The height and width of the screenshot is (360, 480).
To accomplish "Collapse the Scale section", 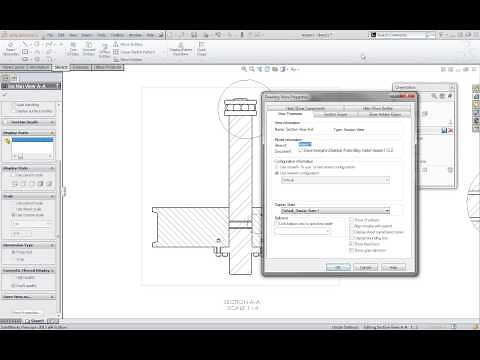I will pos(52,196).
